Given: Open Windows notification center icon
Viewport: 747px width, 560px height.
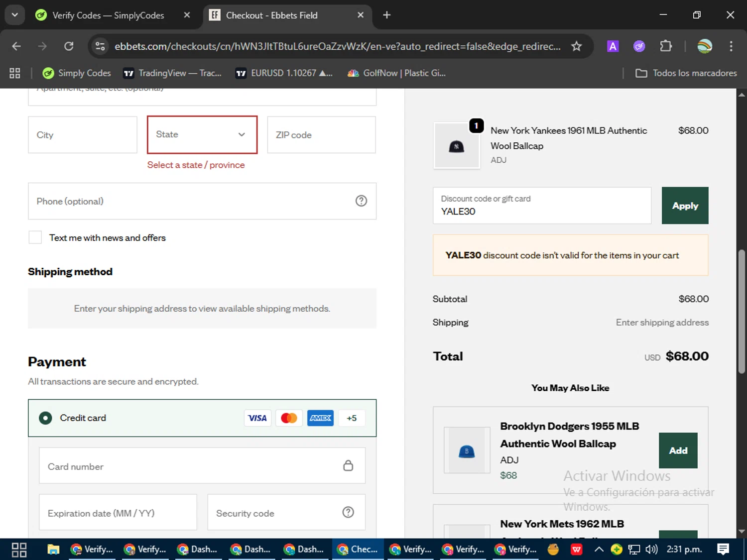Looking at the screenshot, I should point(723,550).
